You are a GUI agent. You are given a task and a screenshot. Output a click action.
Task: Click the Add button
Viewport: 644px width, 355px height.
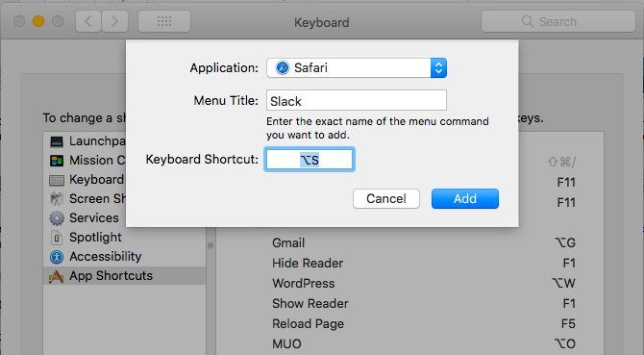(x=465, y=199)
